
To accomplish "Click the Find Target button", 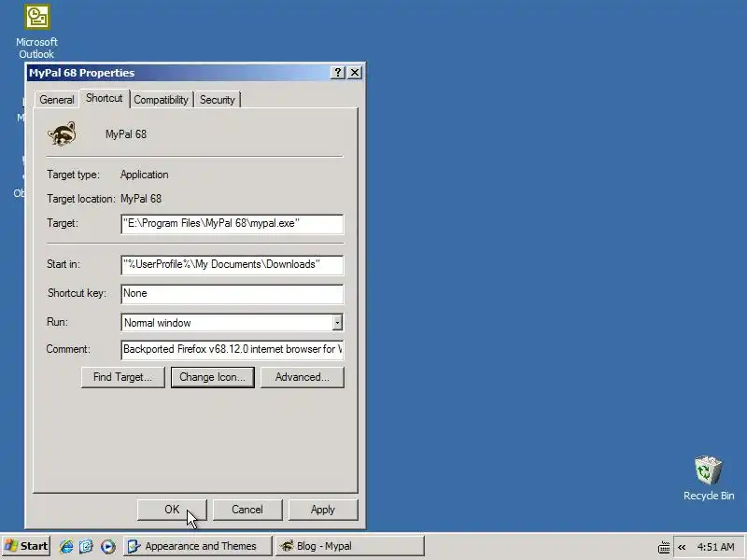I will (123, 377).
